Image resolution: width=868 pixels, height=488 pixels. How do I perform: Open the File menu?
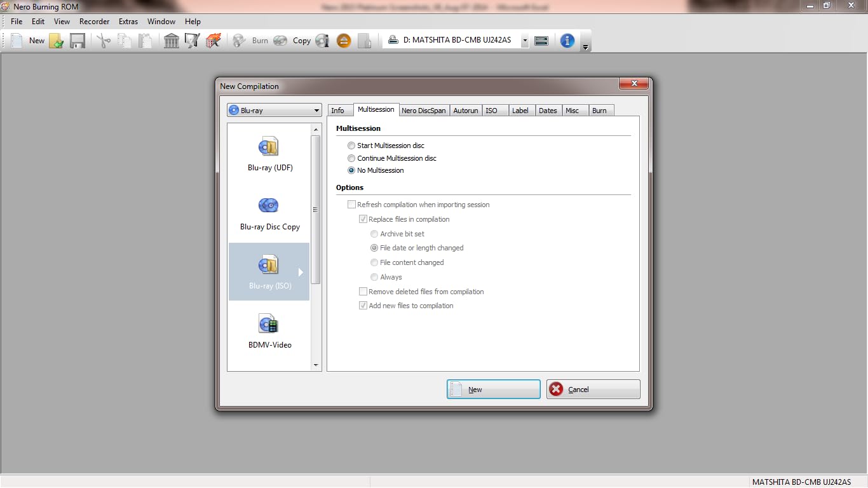click(x=17, y=22)
